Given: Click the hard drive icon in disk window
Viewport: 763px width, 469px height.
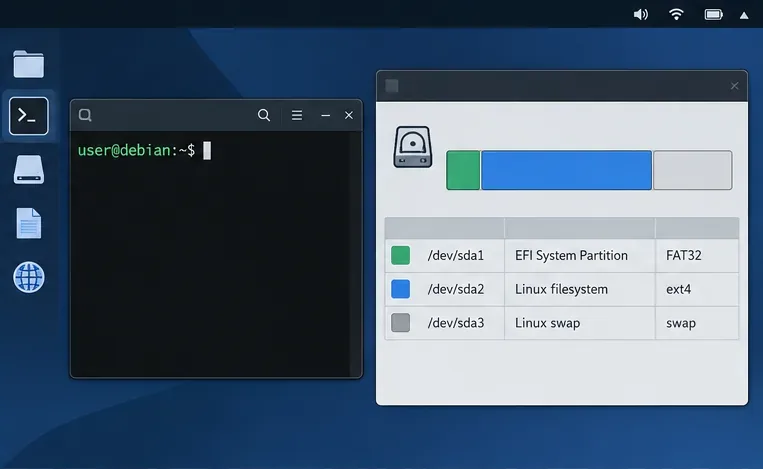Looking at the screenshot, I should [413, 147].
